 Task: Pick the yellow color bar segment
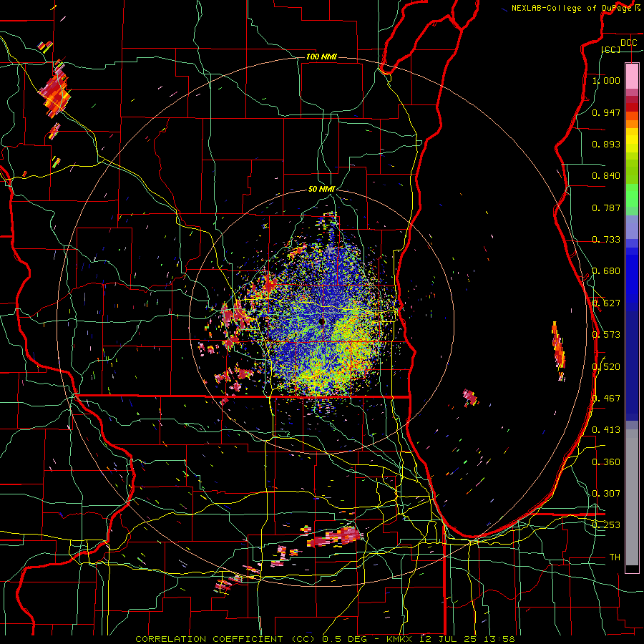632,140
